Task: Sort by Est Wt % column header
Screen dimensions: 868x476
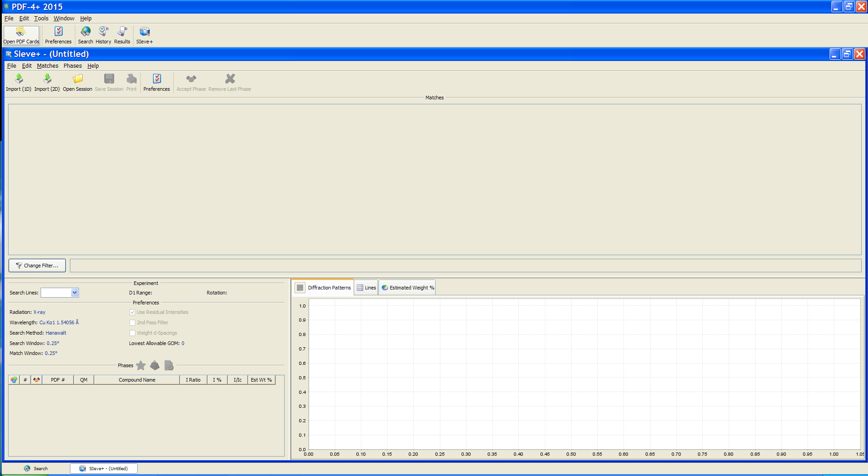Action: pyautogui.click(x=262, y=380)
